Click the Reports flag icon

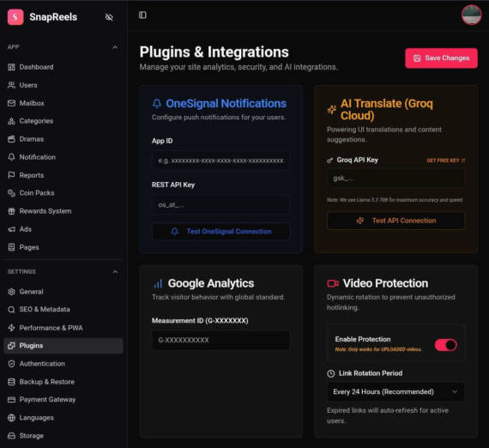point(11,175)
